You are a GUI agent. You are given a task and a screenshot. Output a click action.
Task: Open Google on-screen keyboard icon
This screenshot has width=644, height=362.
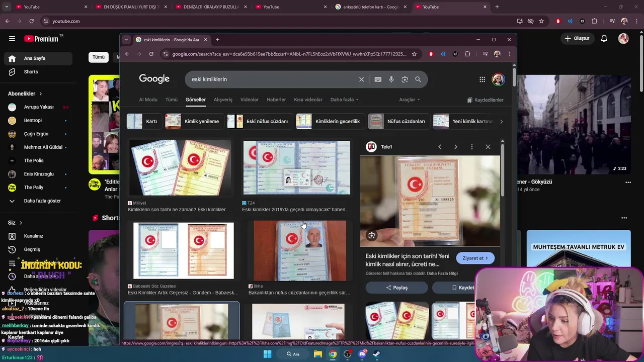point(378,79)
